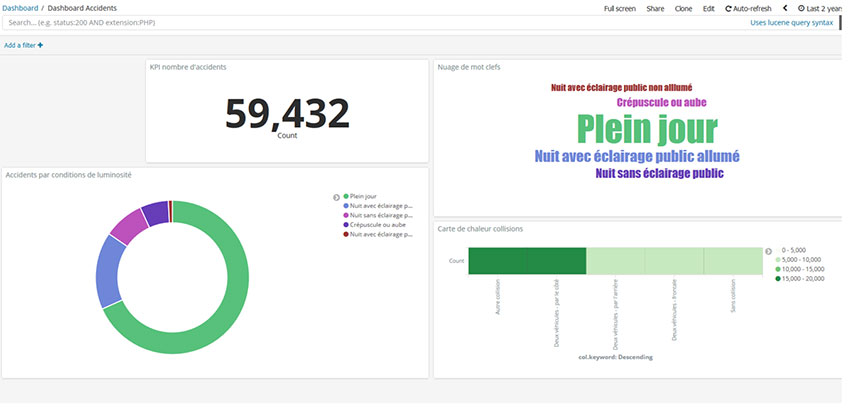Click the plus icon beside Add a filter

click(40, 45)
